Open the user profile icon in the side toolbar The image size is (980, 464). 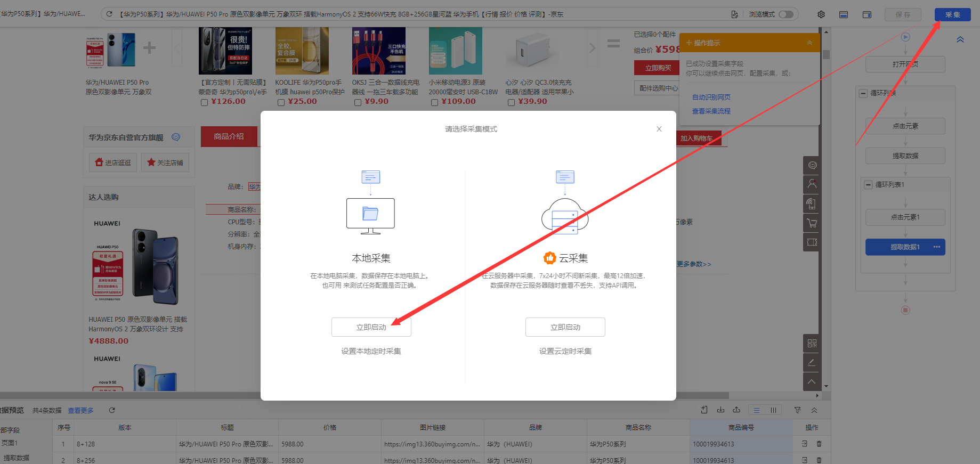pyautogui.click(x=812, y=184)
